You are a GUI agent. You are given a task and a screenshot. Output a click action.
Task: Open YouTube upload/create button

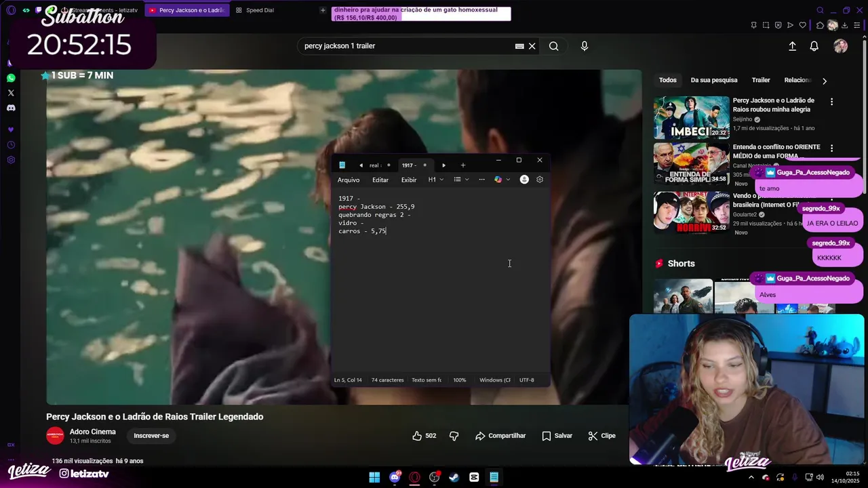pos(792,46)
